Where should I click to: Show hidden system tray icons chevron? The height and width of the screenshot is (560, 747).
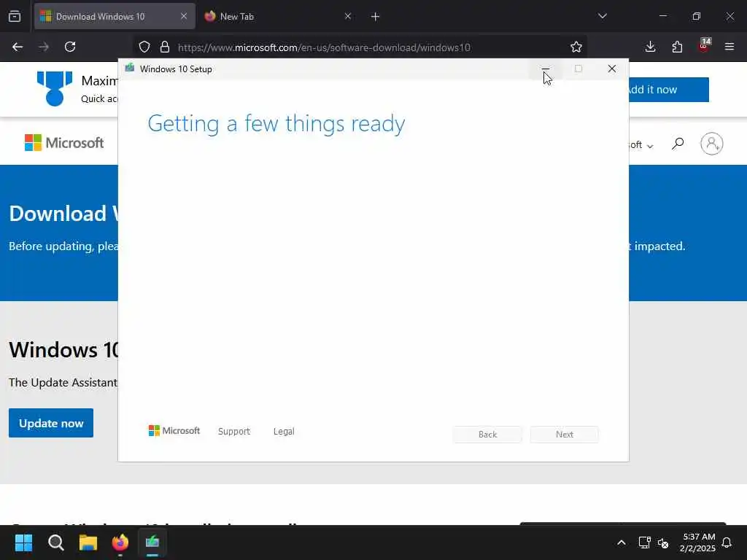point(622,542)
